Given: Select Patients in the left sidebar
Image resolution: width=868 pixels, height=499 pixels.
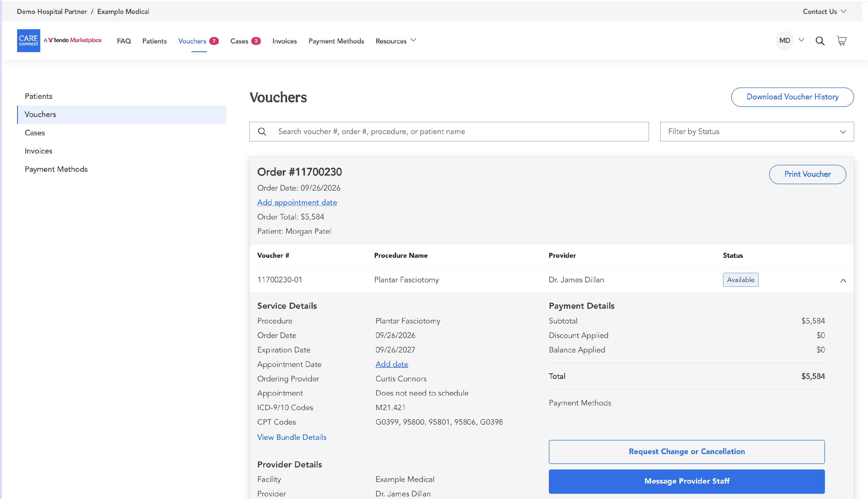Looking at the screenshot, I should point(122,96).
